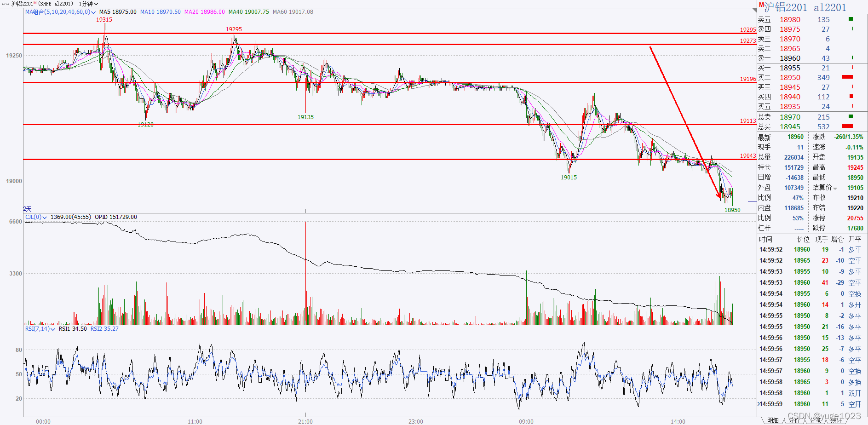This screenshot has height=425, width=868.
Task: Switch to the 统计 tab
Action: 836,420
